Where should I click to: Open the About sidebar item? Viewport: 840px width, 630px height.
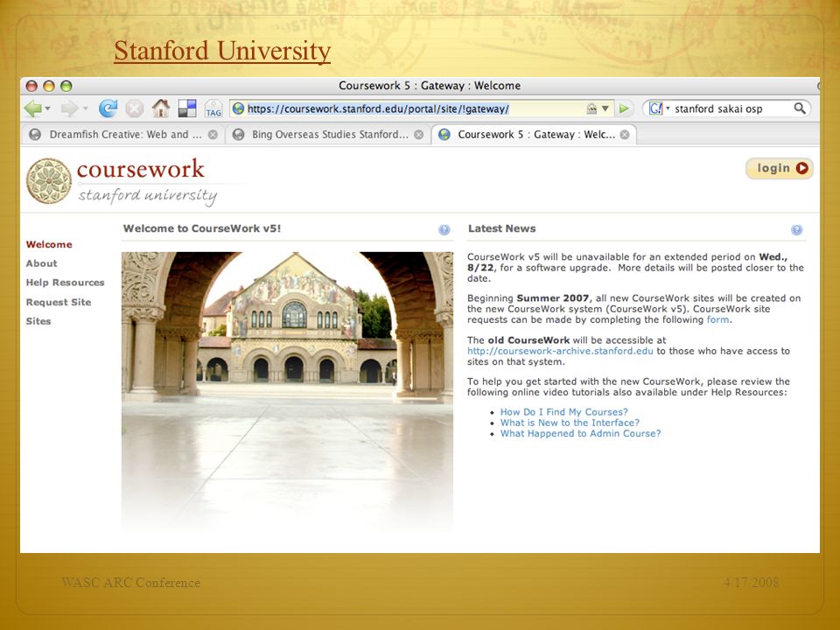click(x=41, y=263)
